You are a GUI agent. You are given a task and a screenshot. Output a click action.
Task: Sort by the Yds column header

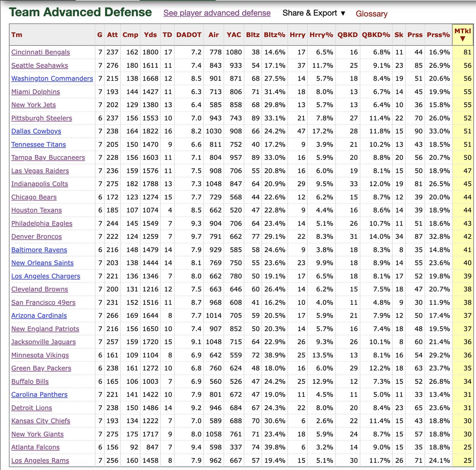(150, 35)
